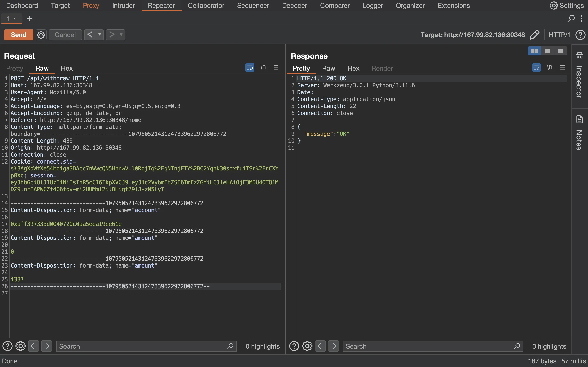588x367 pixels.
Task: Click back navigation arrow in response panel
Action: 320,346
